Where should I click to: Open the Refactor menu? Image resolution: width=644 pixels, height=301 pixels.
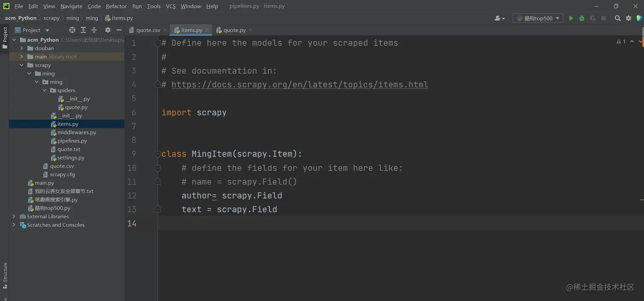pos(116,6)
